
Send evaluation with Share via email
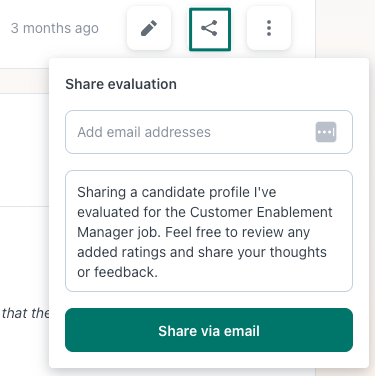pos(209,330)
